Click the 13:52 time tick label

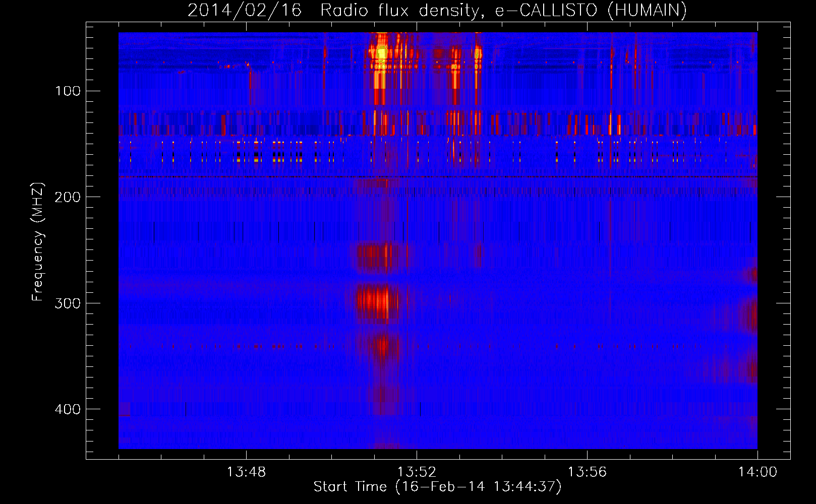click(x=417, y=472)
